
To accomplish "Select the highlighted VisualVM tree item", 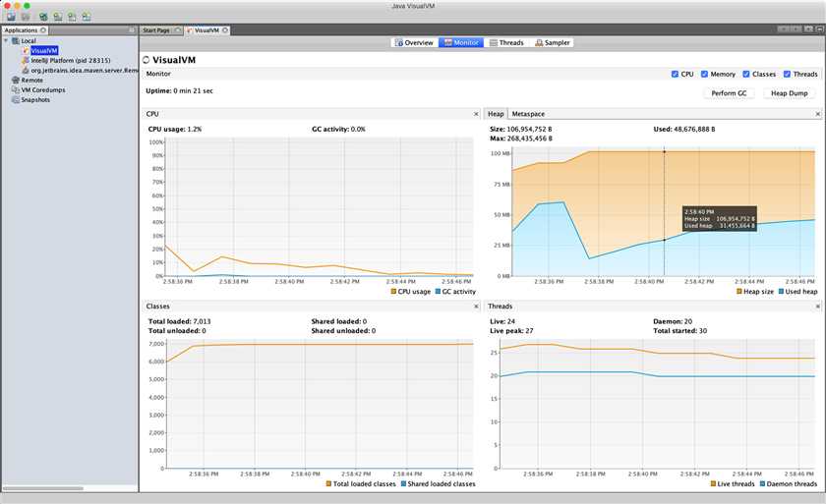I will tap(44, 50).
